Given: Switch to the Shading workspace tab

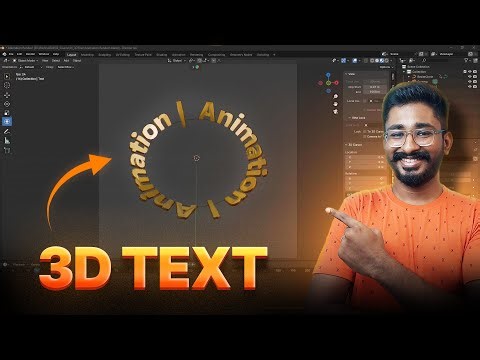Looking at the screenshot, I should [162, 55].
